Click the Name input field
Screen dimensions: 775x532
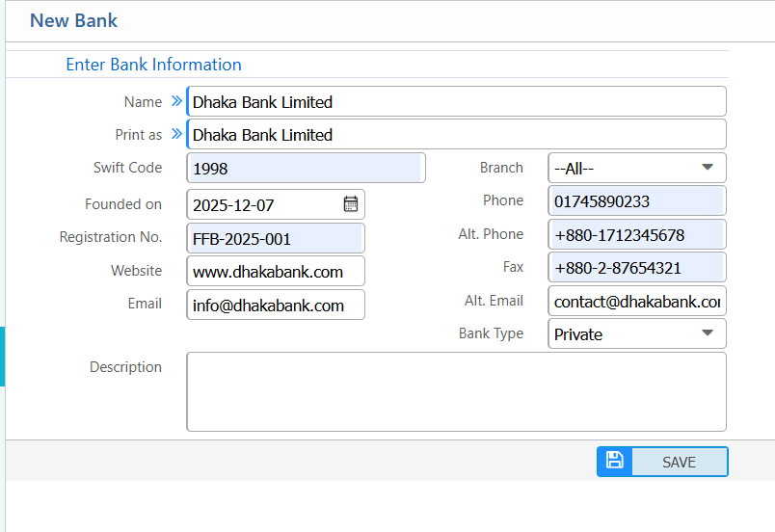point(455,102)
